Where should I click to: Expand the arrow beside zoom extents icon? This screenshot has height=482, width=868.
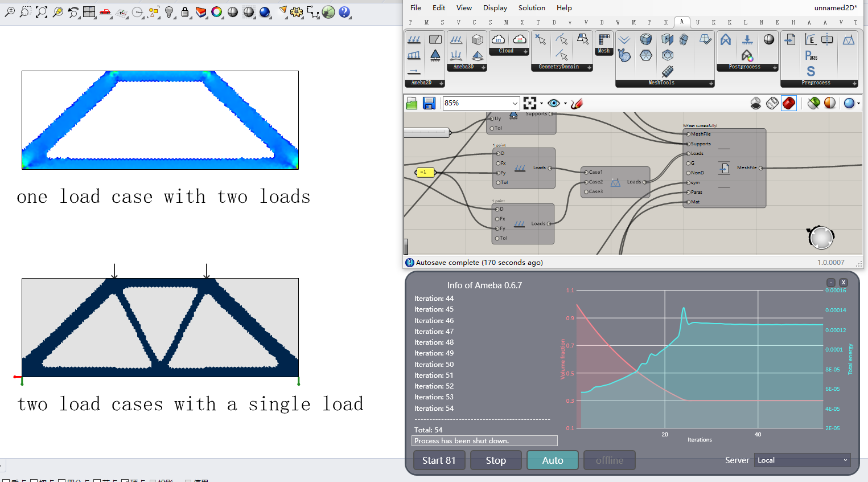coord(541,104)
